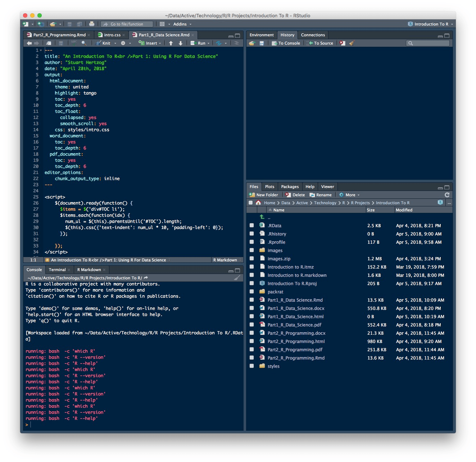Viewport: 476px width, 462px height.
Task: Send selected history To Console
Action: pos(286,43)
